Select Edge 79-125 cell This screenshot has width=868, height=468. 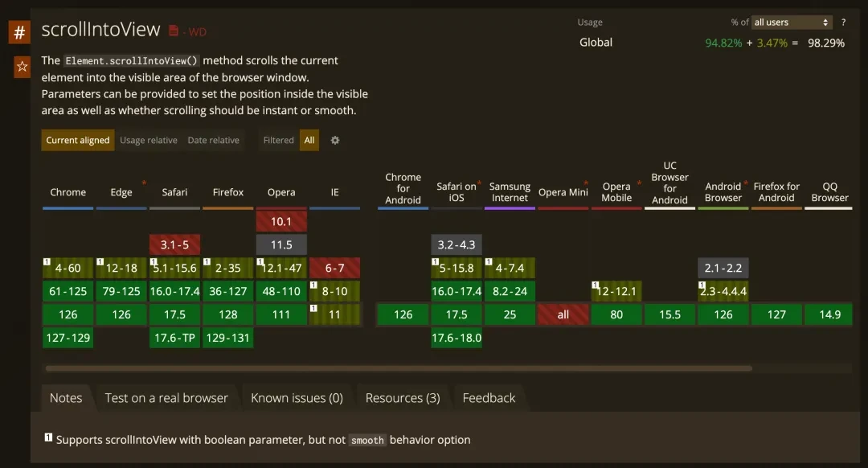point(121,291)
